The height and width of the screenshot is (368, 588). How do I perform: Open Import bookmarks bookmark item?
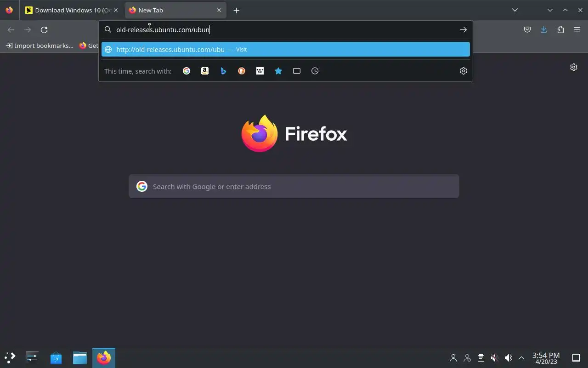(x=40, y=46)
